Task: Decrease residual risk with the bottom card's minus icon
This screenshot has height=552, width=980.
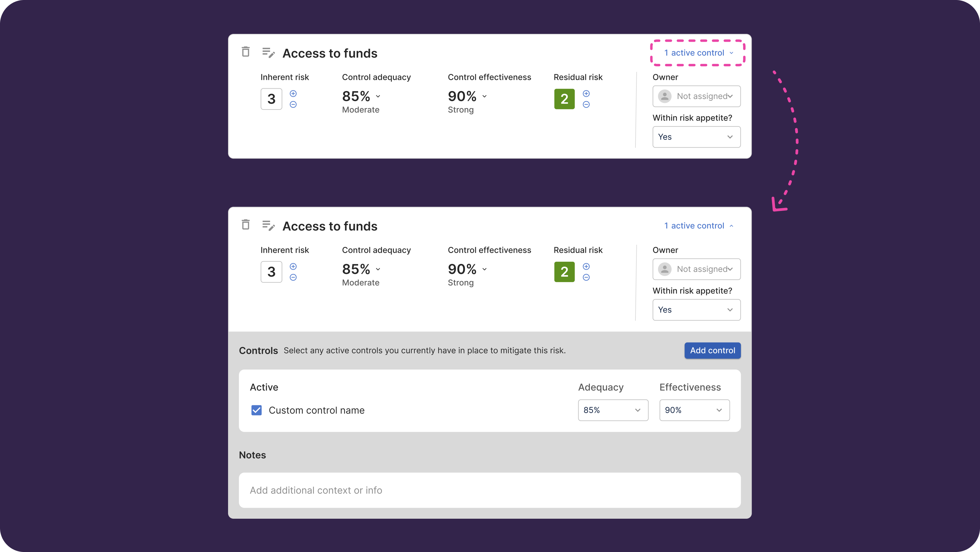Action: pos(586,277)
